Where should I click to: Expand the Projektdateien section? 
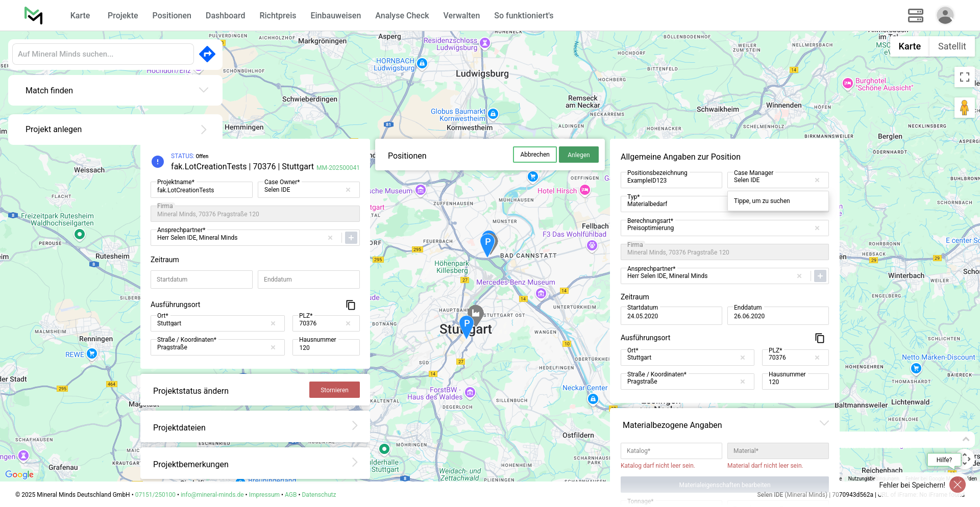(355, 426)
